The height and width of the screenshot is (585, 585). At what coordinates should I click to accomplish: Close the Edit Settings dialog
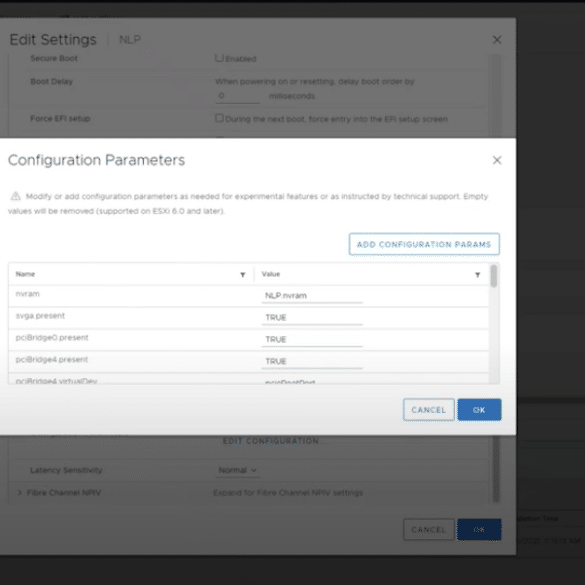[497, 40]
